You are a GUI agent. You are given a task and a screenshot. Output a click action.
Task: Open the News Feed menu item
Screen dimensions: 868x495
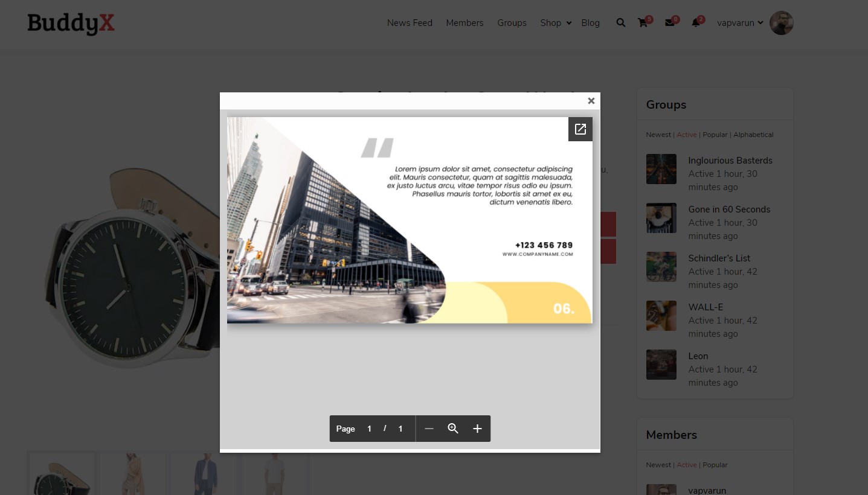point(410,23)
